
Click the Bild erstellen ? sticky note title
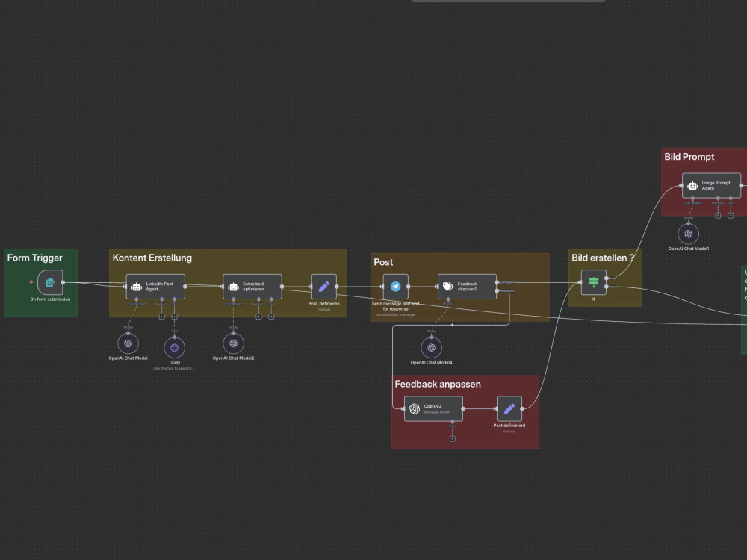click(x=603, y=258)
